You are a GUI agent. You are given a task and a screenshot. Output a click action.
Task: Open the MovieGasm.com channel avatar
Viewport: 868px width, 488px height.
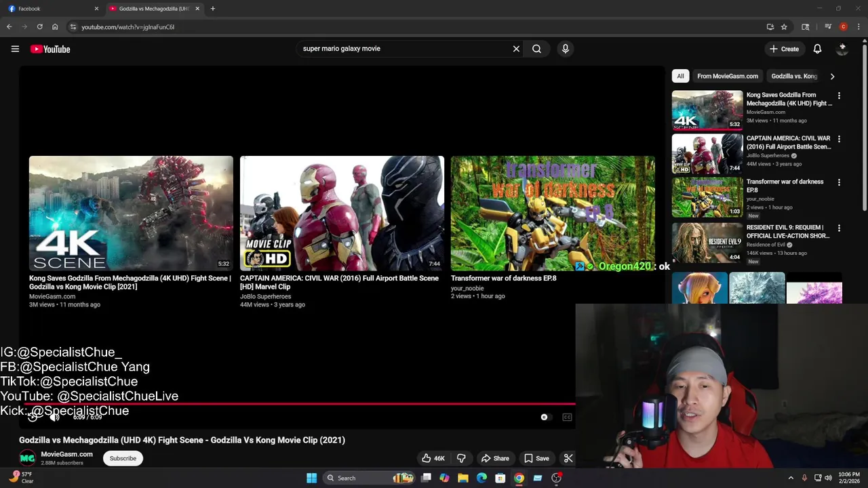pos(27,458)
